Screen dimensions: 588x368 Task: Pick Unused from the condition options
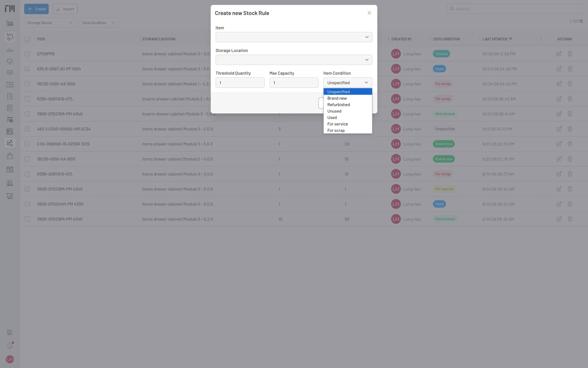point(348,111)
